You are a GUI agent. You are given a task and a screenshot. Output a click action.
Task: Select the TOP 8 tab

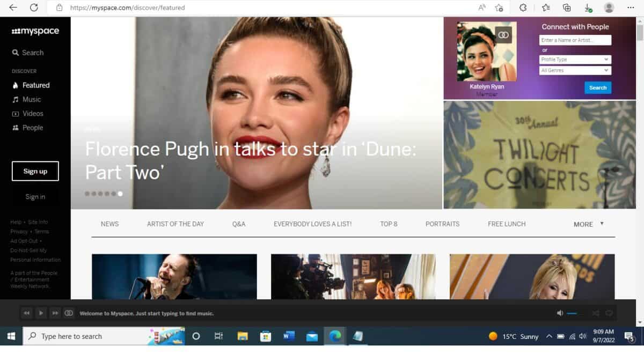point(389,224)
